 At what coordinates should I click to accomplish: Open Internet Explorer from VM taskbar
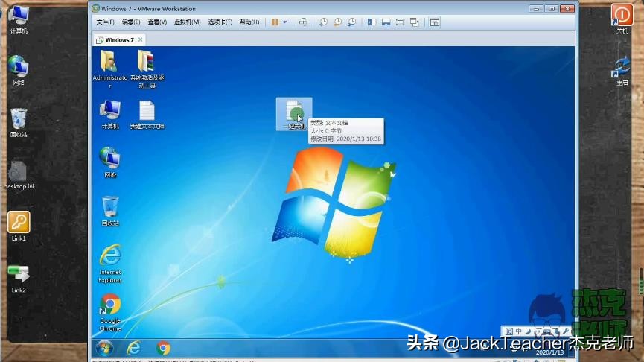[x=134, y=348]
